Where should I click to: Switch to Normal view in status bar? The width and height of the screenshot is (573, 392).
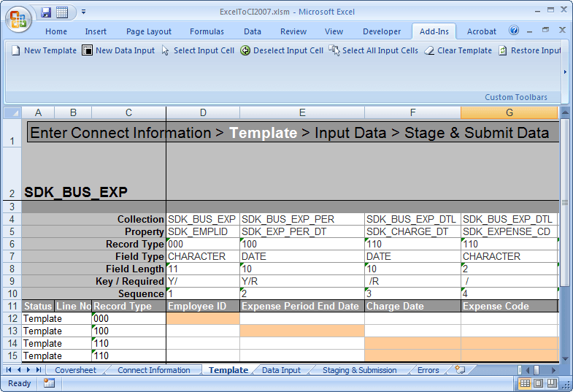click(525, 383)
